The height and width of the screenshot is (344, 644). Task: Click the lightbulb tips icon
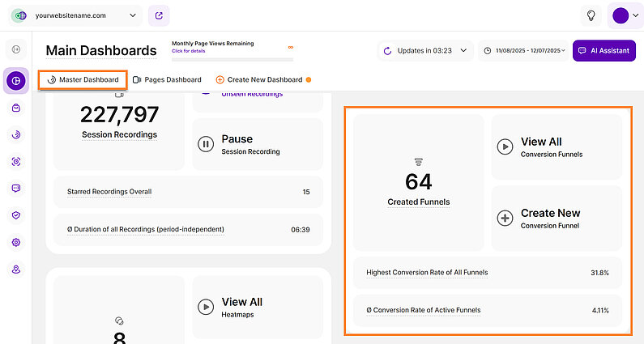[591, 15]
